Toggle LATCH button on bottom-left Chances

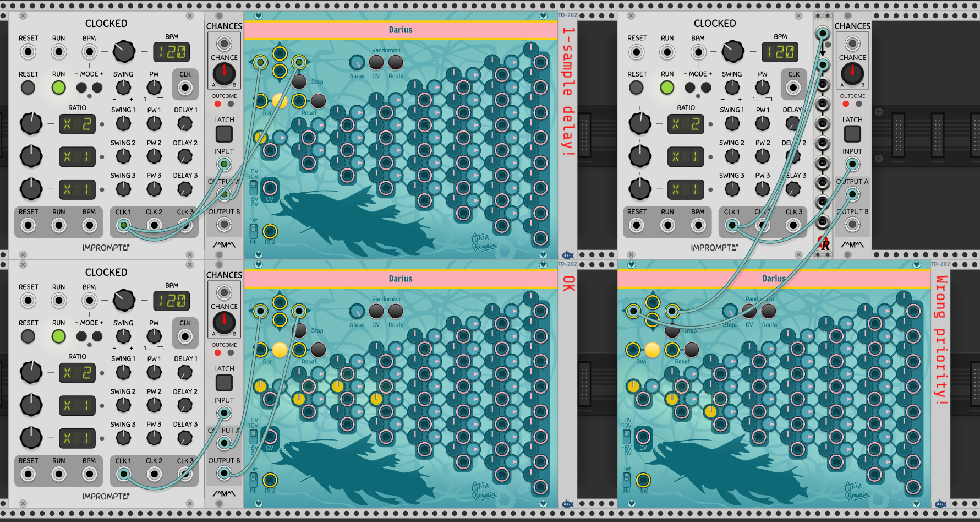pyautogui.click(x=224, y=383)
